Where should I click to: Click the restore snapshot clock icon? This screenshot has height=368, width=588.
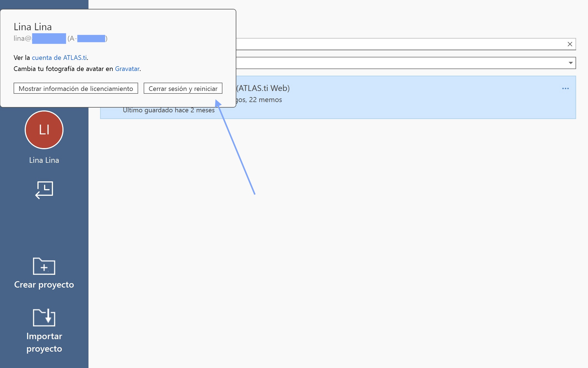click(44, 190)
